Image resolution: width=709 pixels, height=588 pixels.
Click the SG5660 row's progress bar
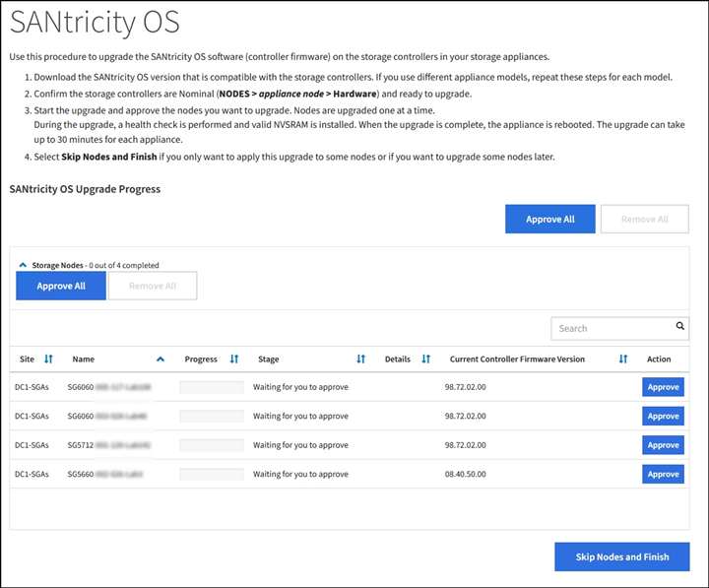pos(212,475)
